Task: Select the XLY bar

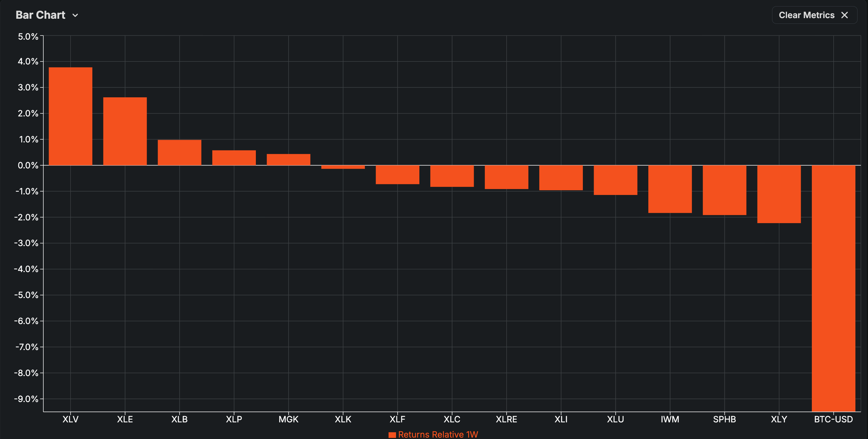Action: click(x=779, y=194)
